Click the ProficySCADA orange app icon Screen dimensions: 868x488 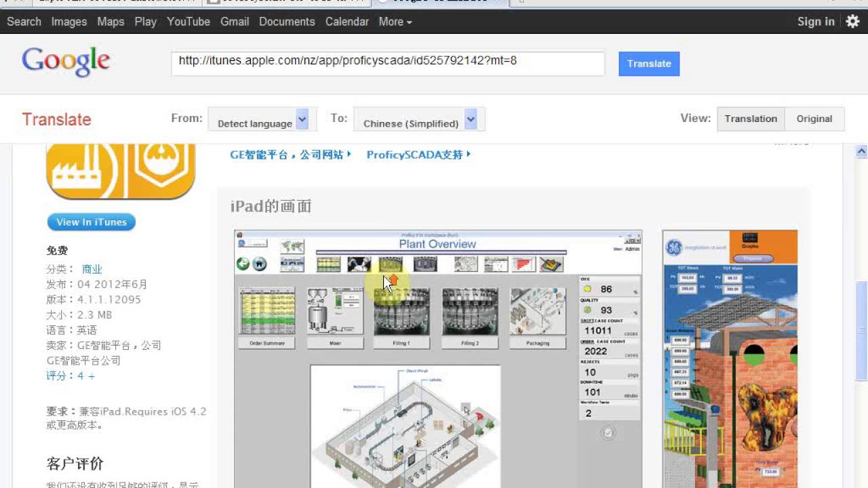[x=121, y=171]
